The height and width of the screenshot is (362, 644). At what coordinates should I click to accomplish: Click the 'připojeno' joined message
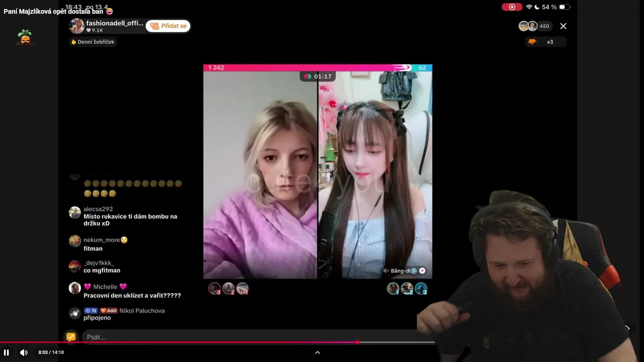[97, 318]
